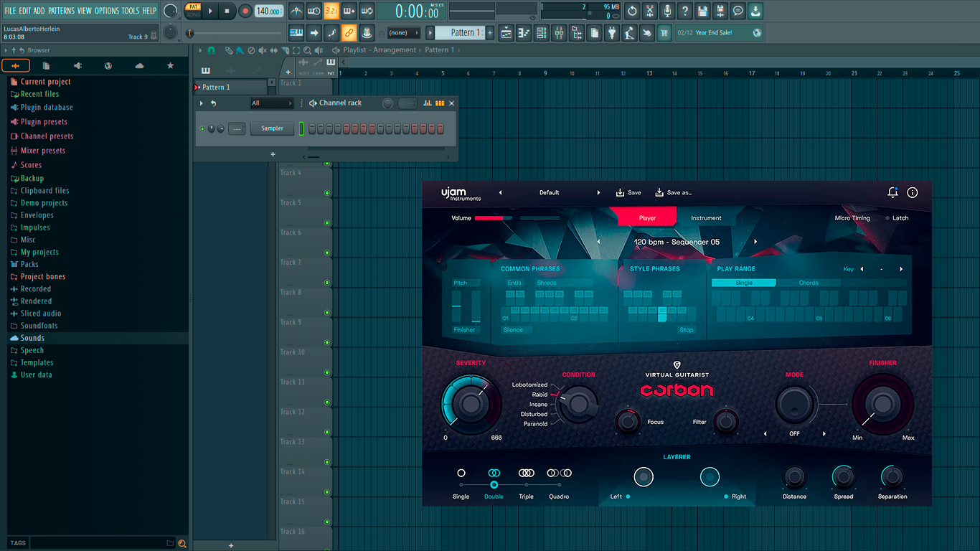Open the plugin picker plug icon
Viewport: 980px width, 551px height.
point(612,32)
